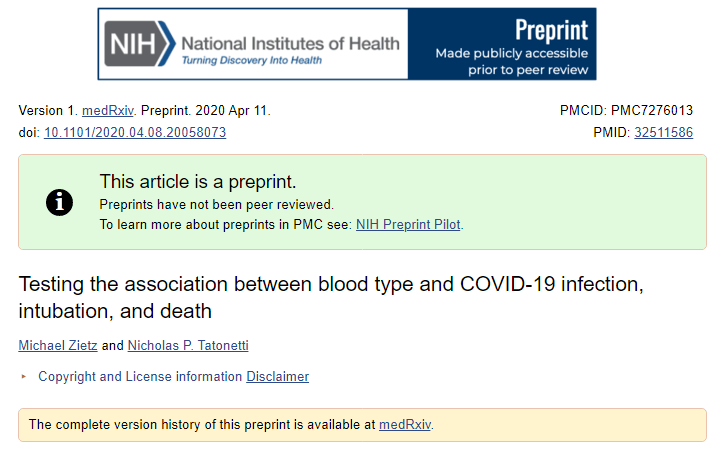View author Michael Zietz
The height and width of the screenshot is (455, 725).
58,346
